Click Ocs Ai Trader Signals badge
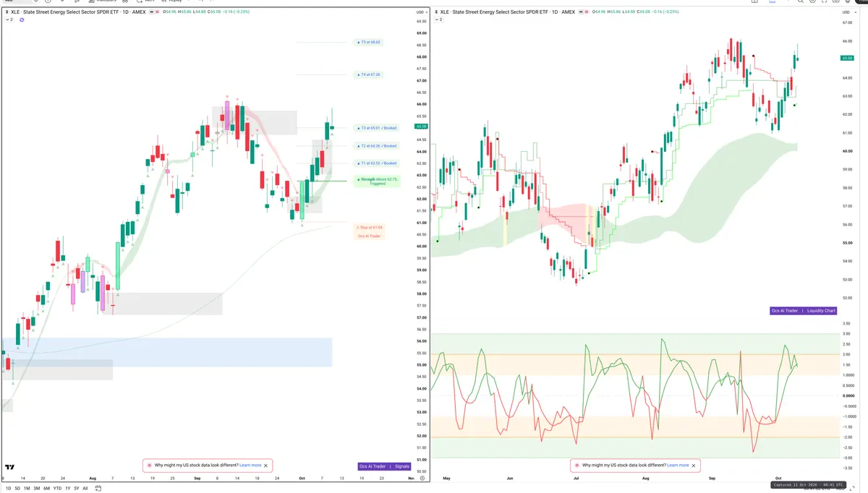This screenshot has height=493, width=868. pyautogui.click(x=385, y=466)
